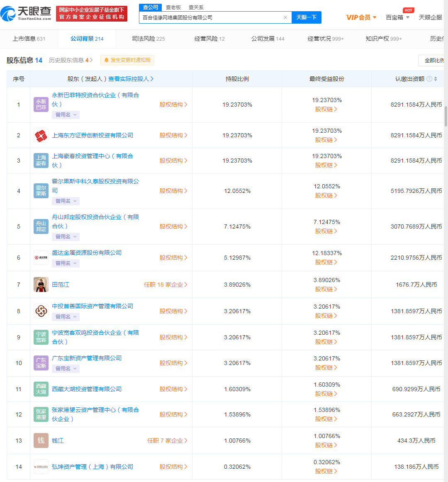
Task: Click the 宁波宽客 avatar icon
Action: [x=41, y=337]
